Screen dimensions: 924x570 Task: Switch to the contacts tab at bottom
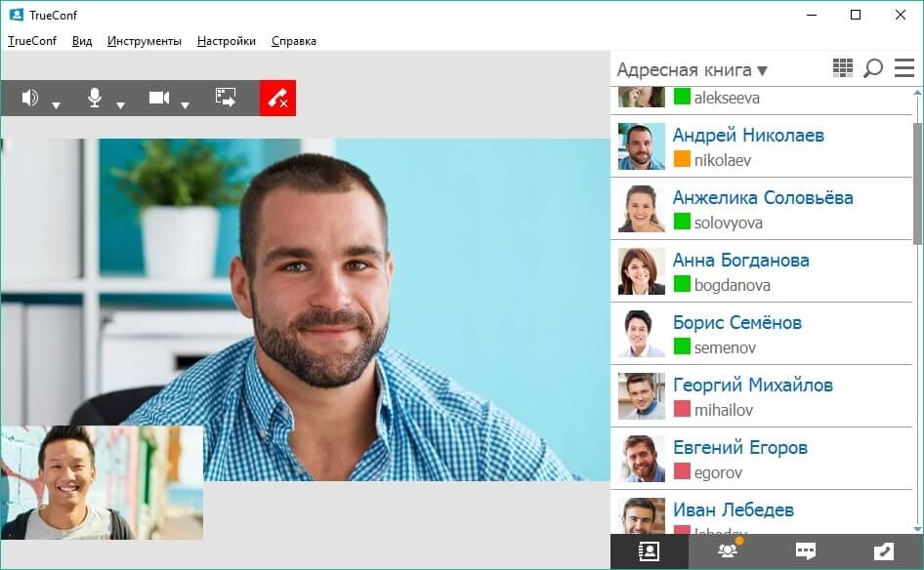pyautogui.click(x=649, y=551)
